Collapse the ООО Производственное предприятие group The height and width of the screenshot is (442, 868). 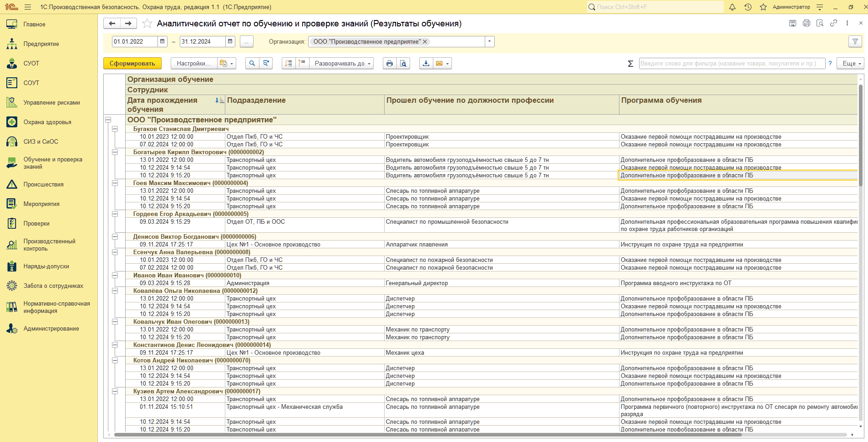click(108, 120)
